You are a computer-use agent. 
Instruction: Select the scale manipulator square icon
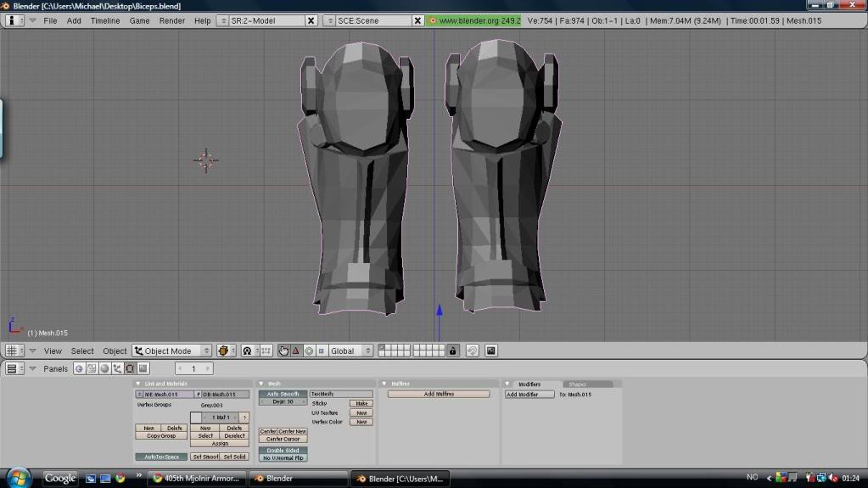[321, 351]
